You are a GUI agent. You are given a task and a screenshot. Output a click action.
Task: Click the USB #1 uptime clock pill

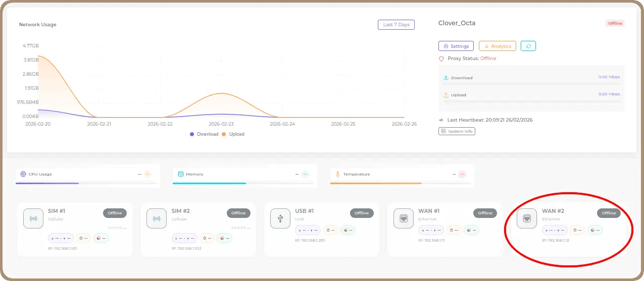coord(330,230)
